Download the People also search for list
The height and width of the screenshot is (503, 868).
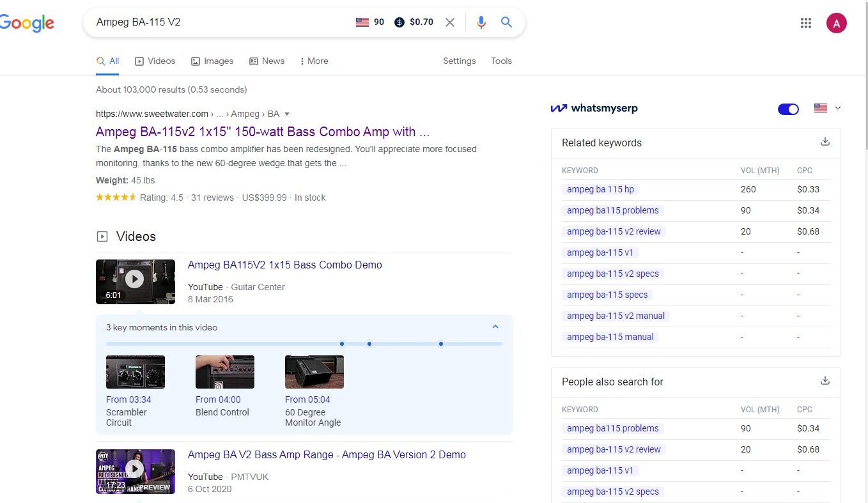pyautogui.click(x=825, y=381)
